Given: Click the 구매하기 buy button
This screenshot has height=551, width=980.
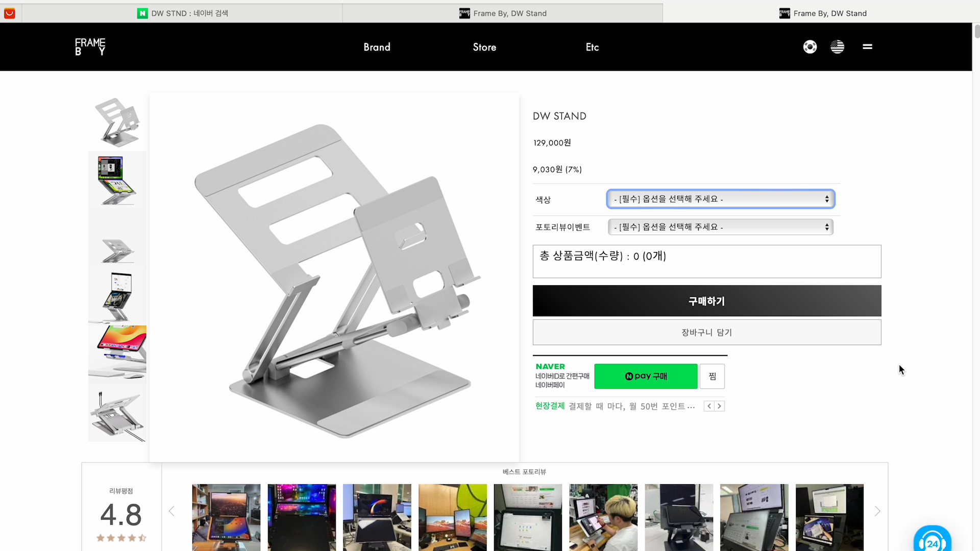Looking at the screenshot, I should (706, 301).
